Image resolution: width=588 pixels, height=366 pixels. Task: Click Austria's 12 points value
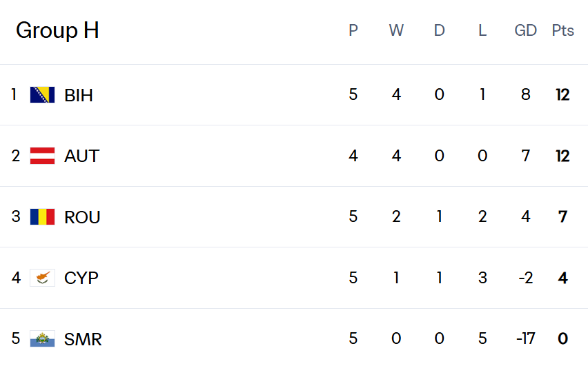562,156
